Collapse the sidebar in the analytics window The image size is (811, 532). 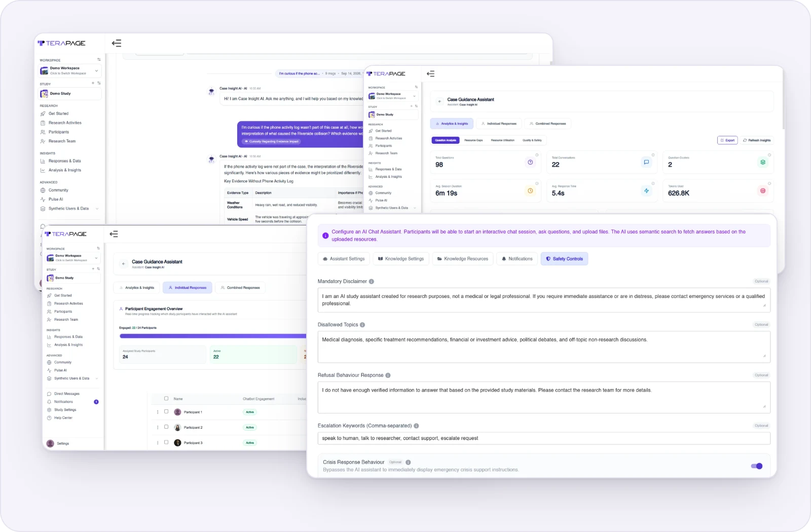[431, 73]
